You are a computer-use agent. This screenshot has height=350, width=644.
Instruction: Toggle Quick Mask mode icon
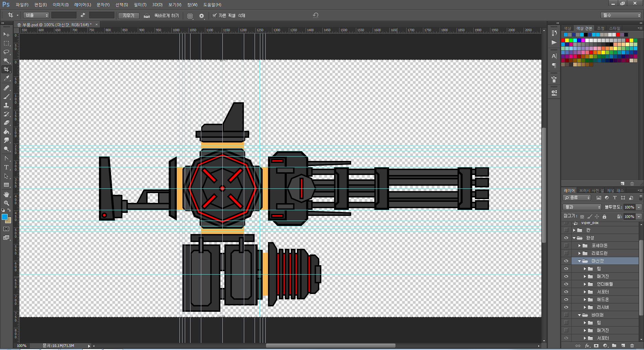click(x=6, y=229)
